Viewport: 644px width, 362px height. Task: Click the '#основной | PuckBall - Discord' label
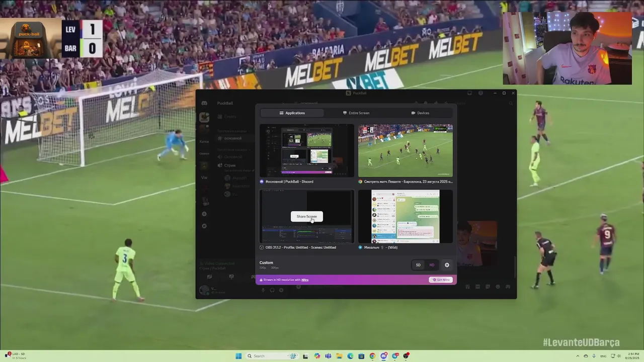289,182
